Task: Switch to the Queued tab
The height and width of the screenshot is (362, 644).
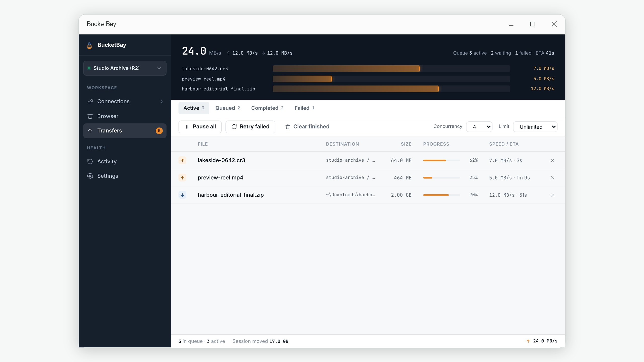Action: [228, 108]
